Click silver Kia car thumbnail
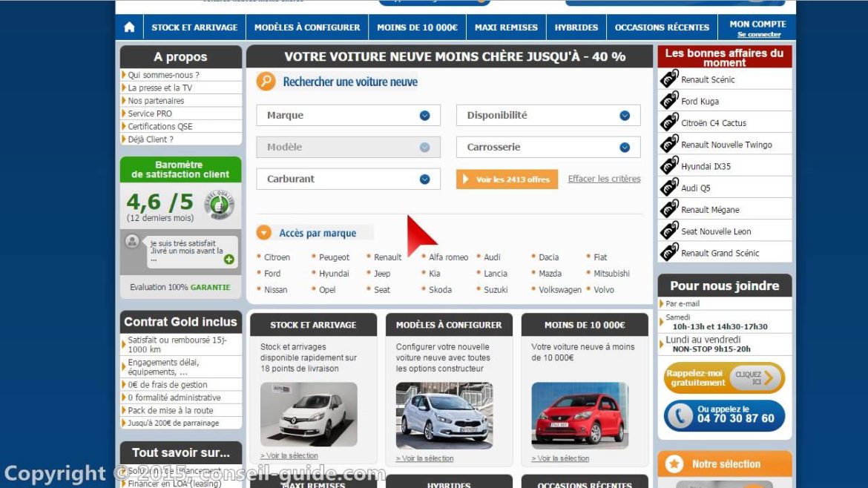Image resolution: width=868 pixels, height=488 pixels. (x=444, y=415)
